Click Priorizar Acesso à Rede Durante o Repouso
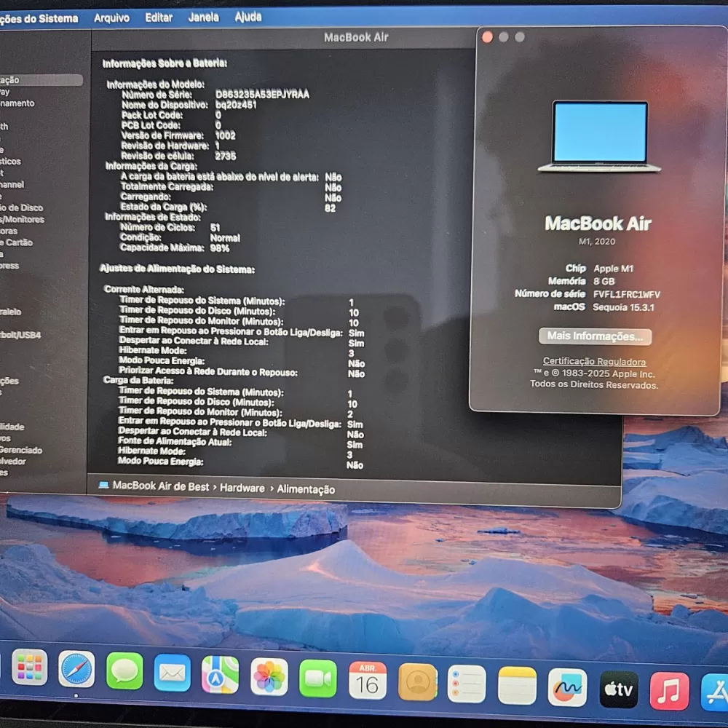The height and width of the screenshot is (728, 728). (x=208, y=371)
